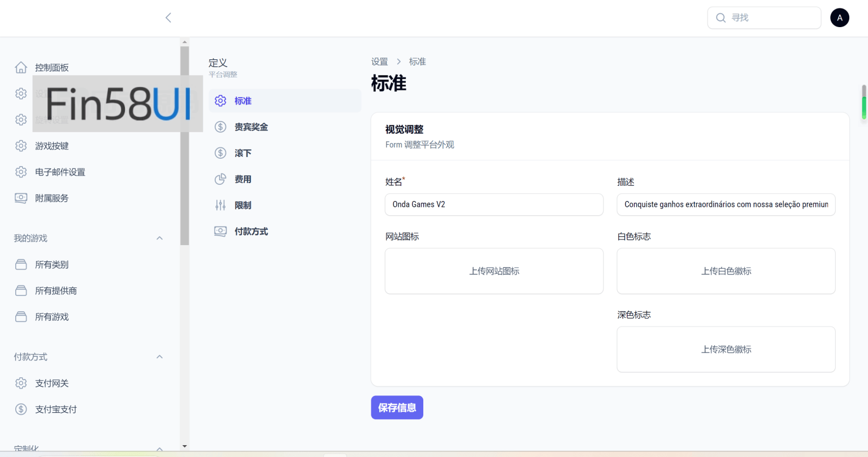Click the 姓名 input field
This screenshot has height=457, width=868.
point(494,204)
